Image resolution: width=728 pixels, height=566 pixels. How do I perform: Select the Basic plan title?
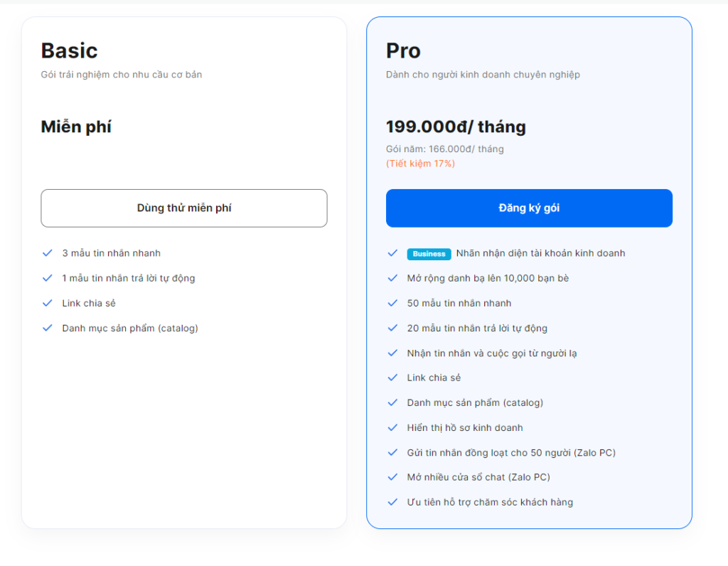(x=69, y=50)
